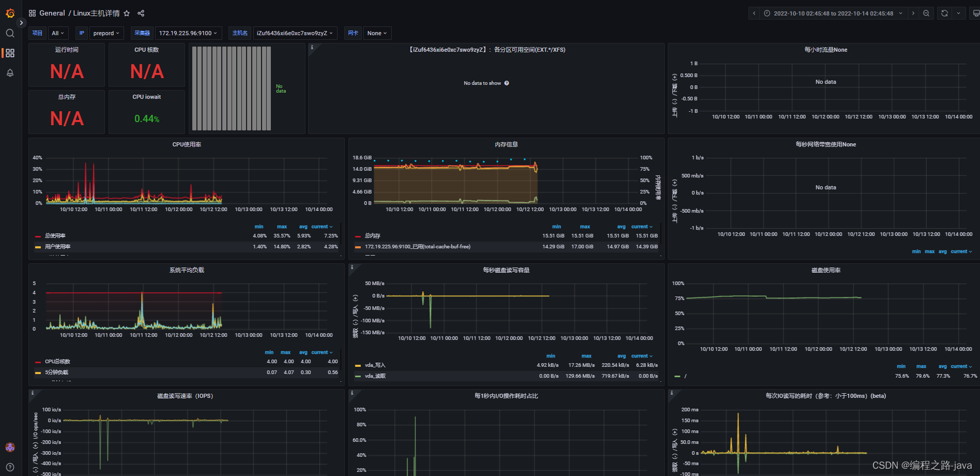Viewport: 980px width, 476px height.
Task: Sort 每秒磁盘读写容量 legend by max column
Action: point(586,356)
